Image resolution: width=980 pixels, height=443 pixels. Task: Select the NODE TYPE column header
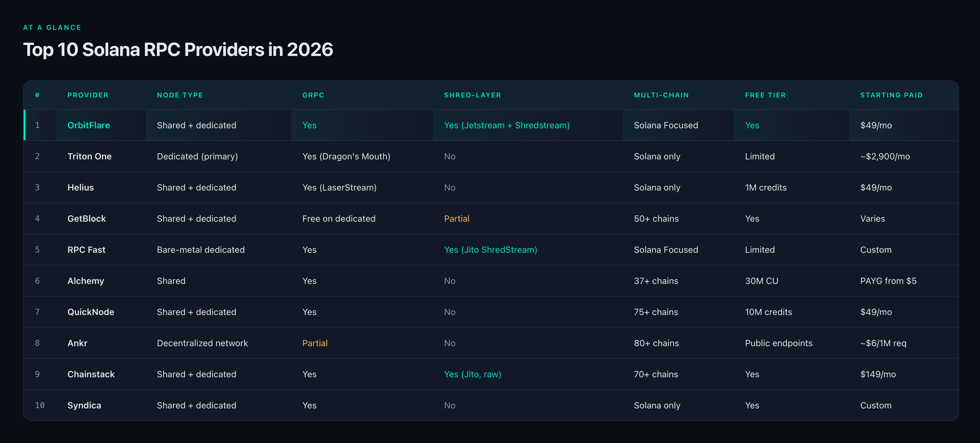(x=180, y=95)
